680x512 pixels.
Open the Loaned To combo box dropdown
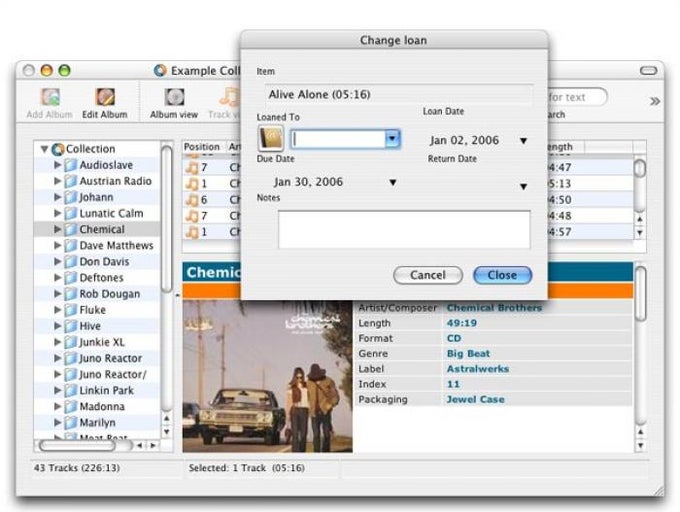click(392, 139)
